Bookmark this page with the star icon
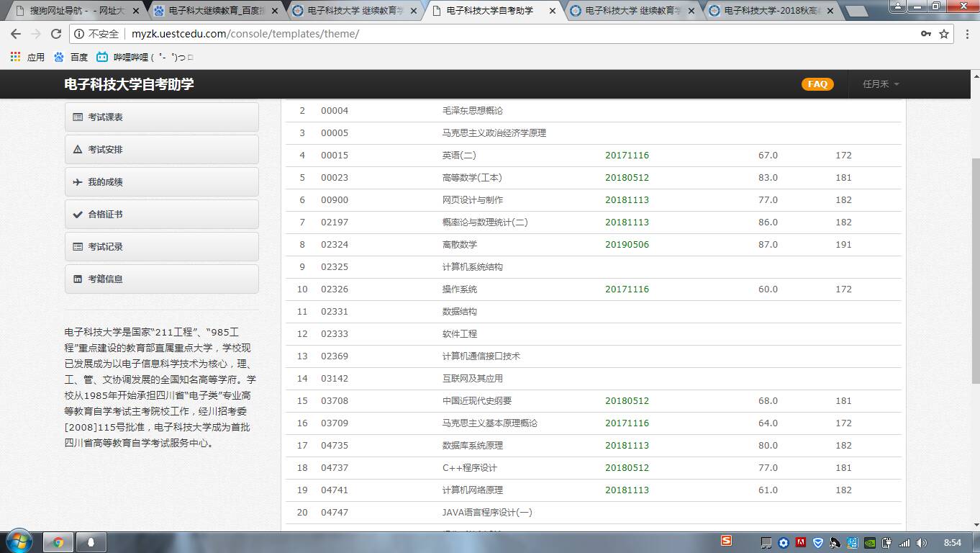This screenshot has width=980, height=553. coord(944,34)
